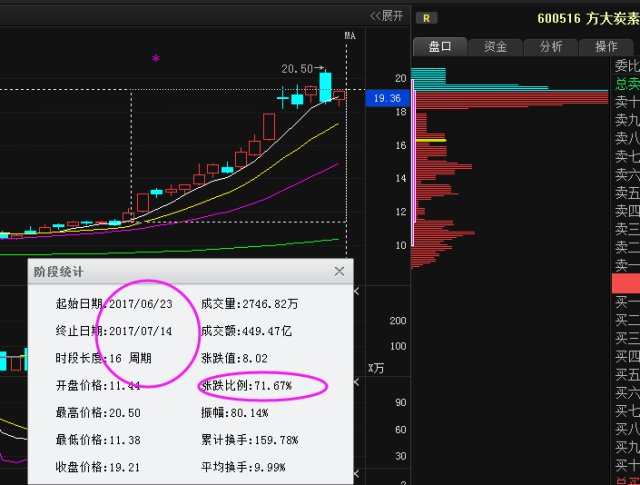Click the 600516 方大炭素 stock title

pos(587,18)
